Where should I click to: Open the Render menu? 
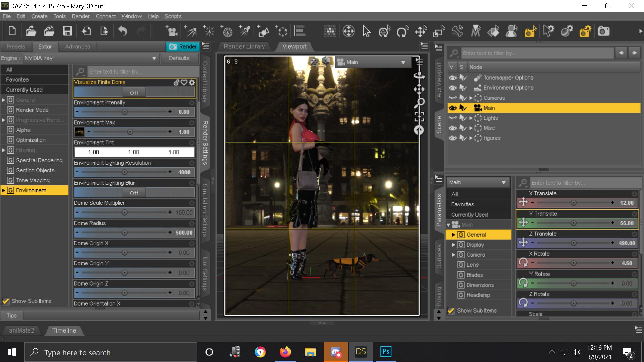(80, 16)
